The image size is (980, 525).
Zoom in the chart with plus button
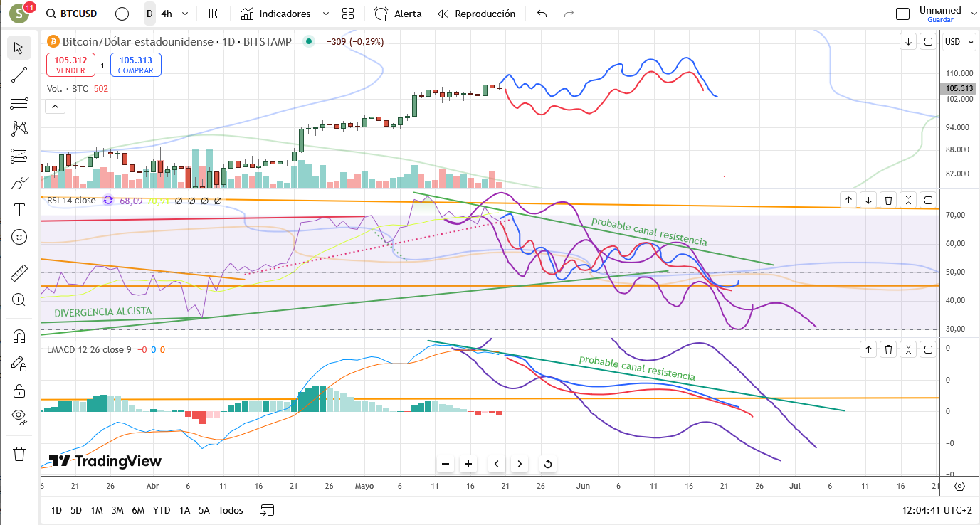point(468,464)
